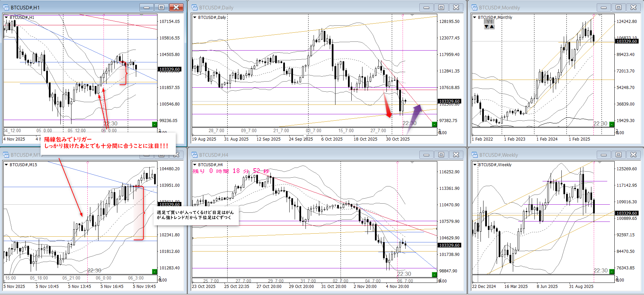Click the H1 chart window icon

point(6,7)
